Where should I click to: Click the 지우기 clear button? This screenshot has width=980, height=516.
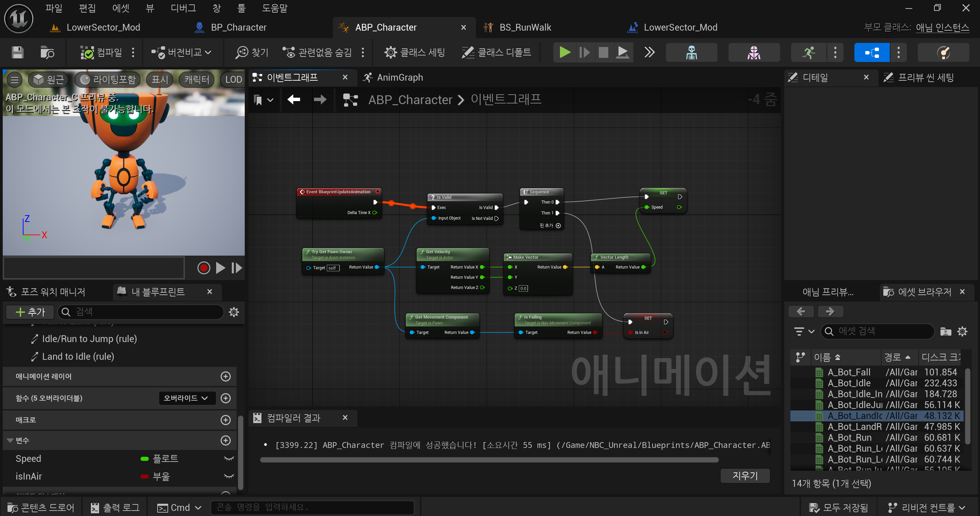(x=745, y=475)
